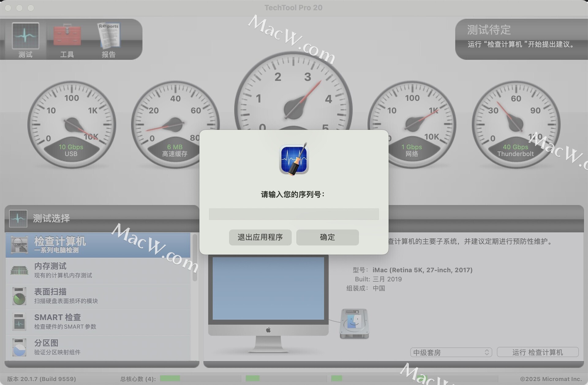
Task: Confirm with the 确定 button
Action: click(327, 237)
